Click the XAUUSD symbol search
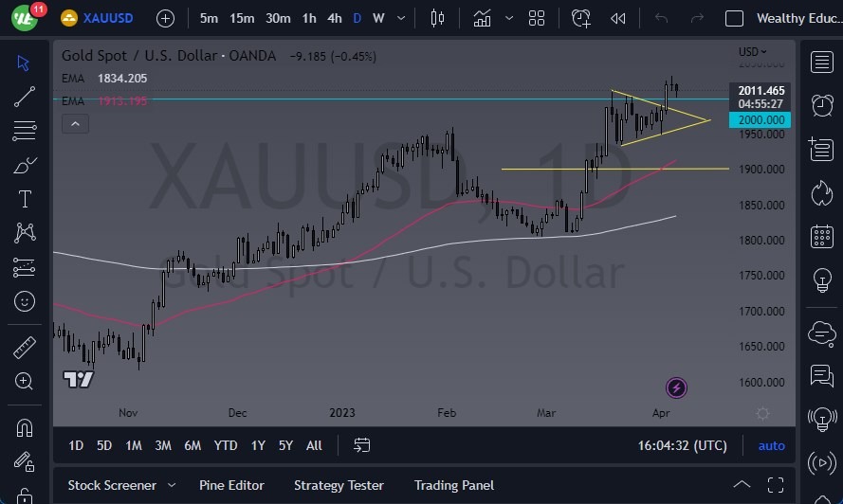This screenshot has width=843, height=504. point(98,18)
